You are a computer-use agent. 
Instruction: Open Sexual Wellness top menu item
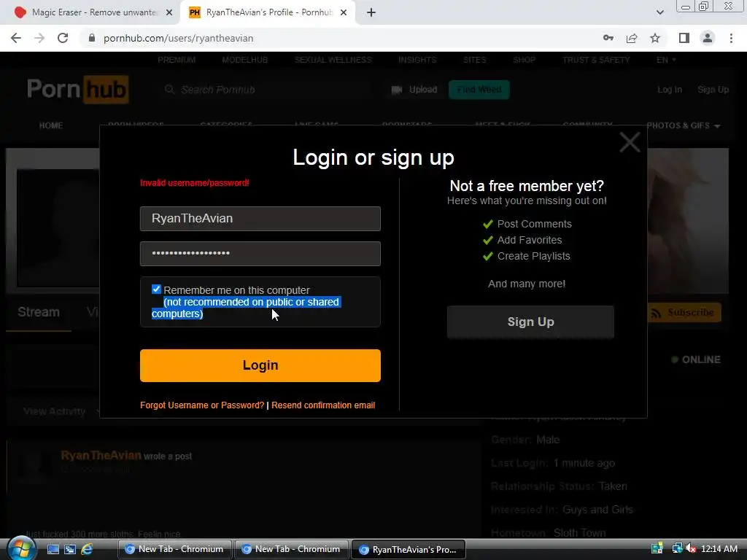pos(333,60)
